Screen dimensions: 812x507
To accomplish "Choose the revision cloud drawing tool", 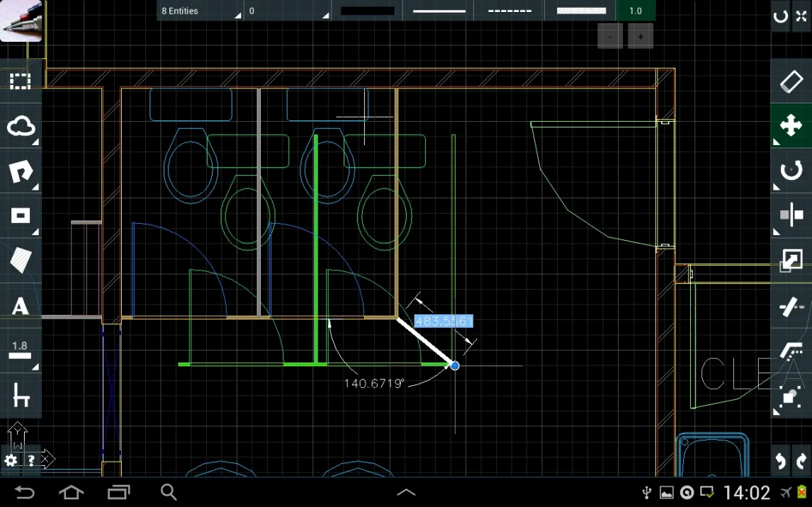I will tap(21, 127).
